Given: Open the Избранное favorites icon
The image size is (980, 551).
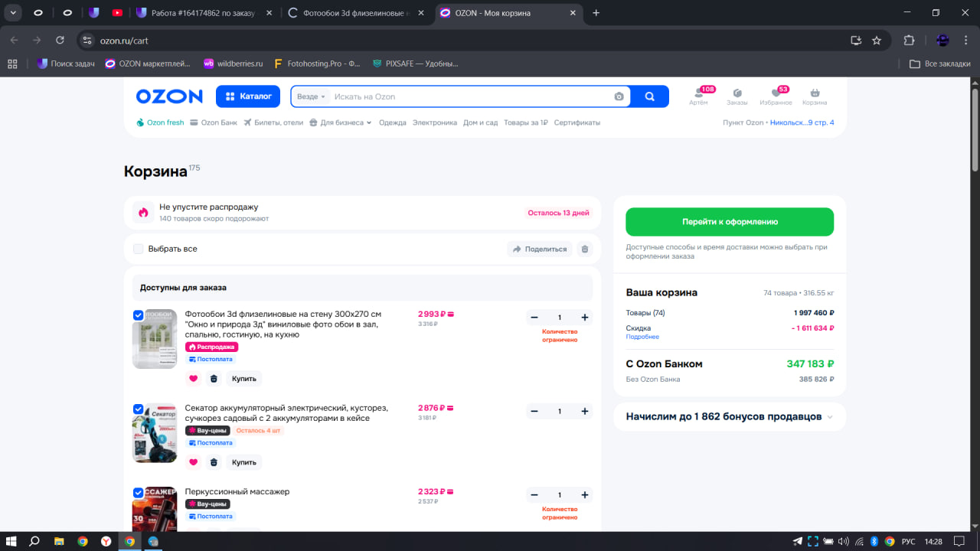Looking at the screenshot, I should point(776,96).
